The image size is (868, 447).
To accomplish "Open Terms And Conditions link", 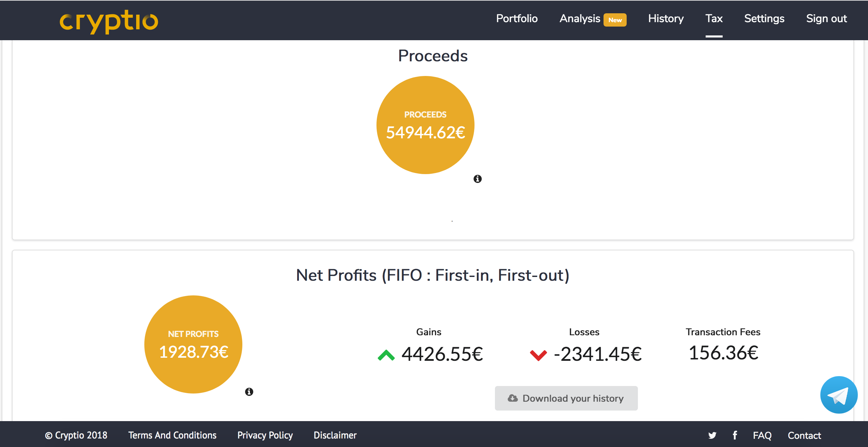I will (x=172, y=435).
